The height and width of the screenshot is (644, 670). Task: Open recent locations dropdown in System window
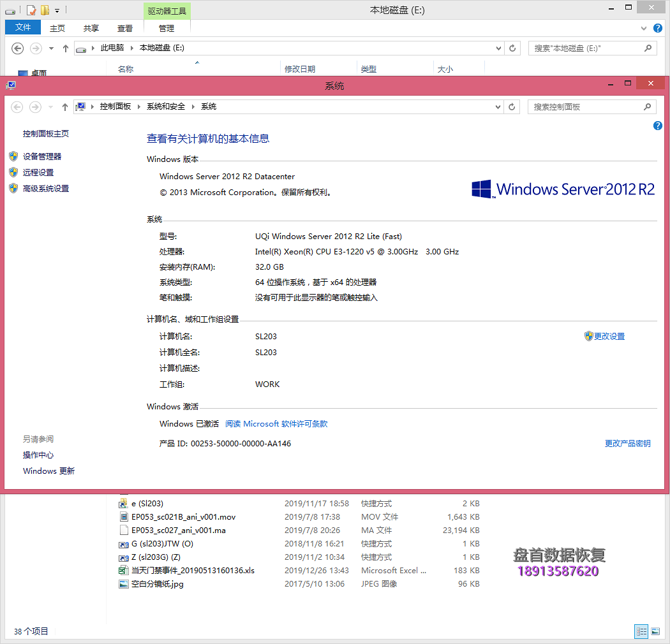[x=51, y=106]
